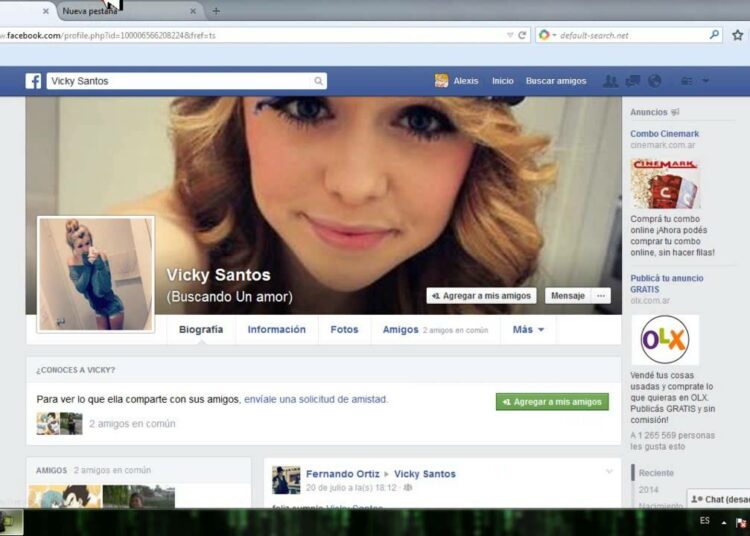Open the post options chevron on Fernando's post
This screenshot has height=536, width=750.
(609, 472)
